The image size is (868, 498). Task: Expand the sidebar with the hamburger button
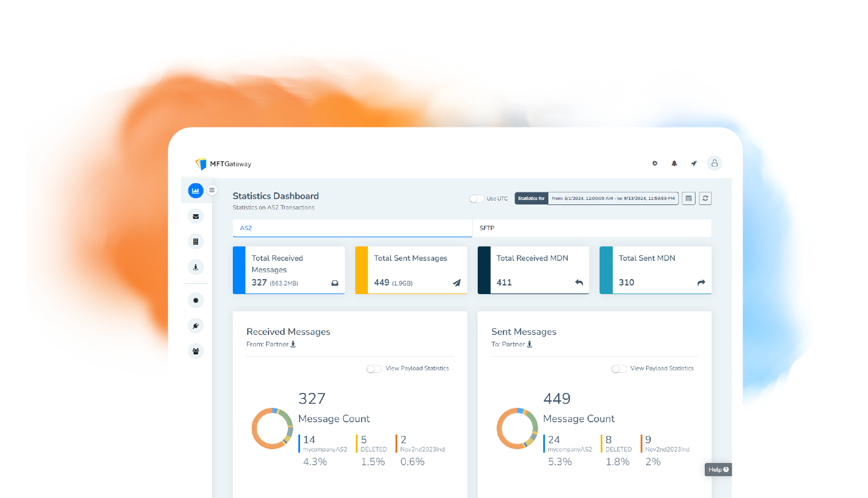point(212,190)
